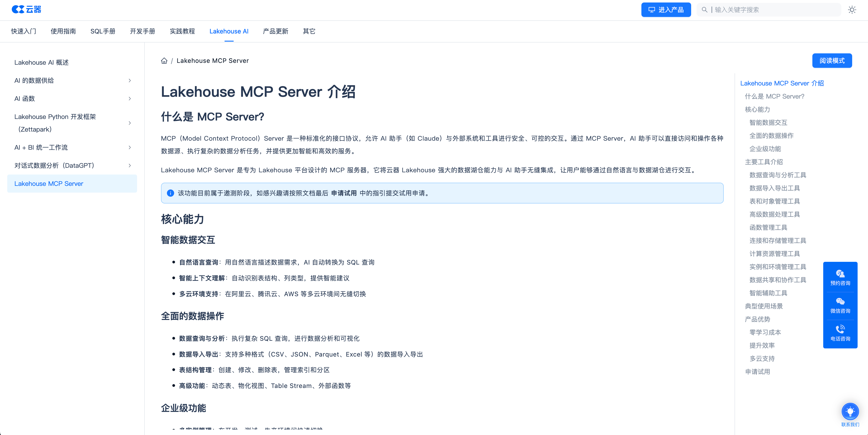868x435 pixels.
Task: Click the home breadcrumb icon
Action: click(164, 61)
